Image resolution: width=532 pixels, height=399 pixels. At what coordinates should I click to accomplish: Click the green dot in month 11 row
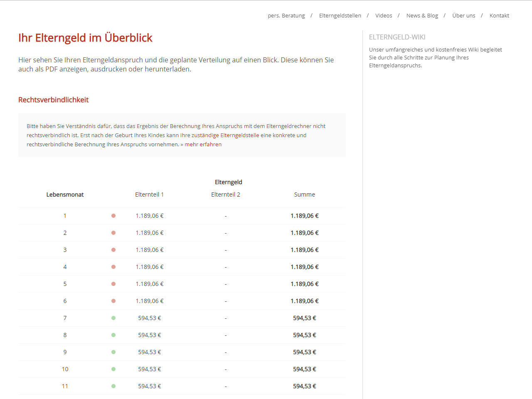pos(113,386)
